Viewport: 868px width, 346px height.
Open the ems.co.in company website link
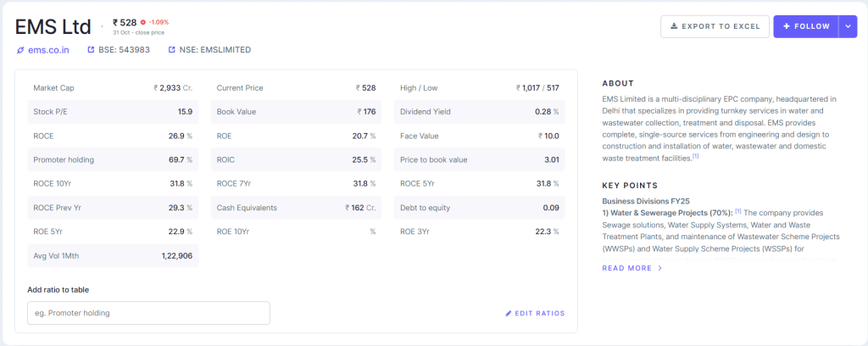pos(48,50)
